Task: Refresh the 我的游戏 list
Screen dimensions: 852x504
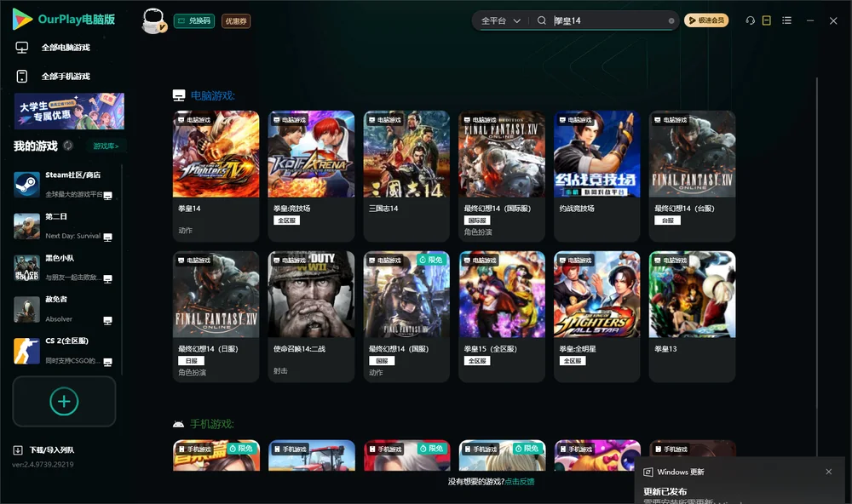Action: [68, 146]
